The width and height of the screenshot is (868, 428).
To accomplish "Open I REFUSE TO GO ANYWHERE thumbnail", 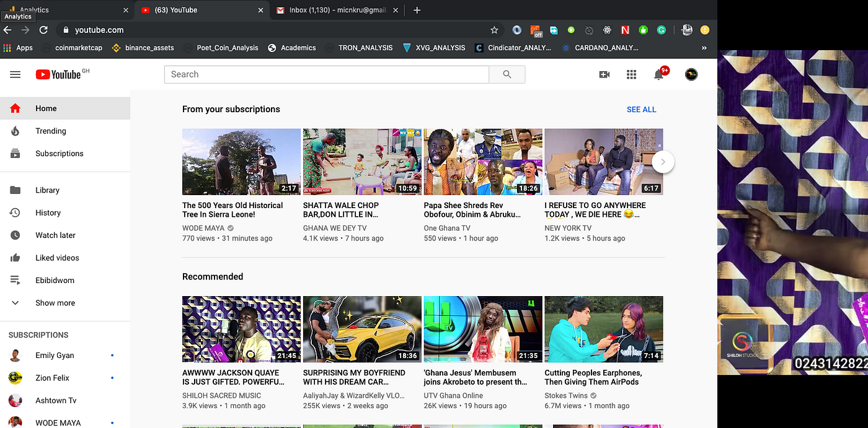I will click(604, 162).
